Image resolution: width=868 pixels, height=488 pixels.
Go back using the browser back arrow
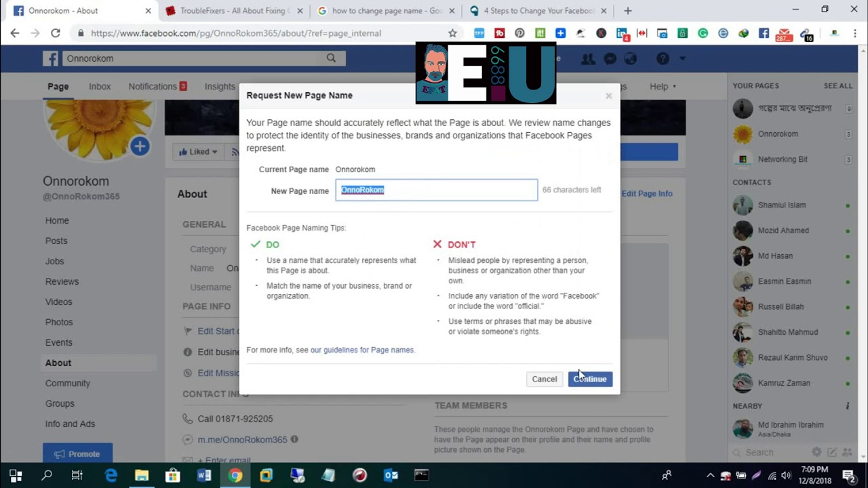click(15, 33)
